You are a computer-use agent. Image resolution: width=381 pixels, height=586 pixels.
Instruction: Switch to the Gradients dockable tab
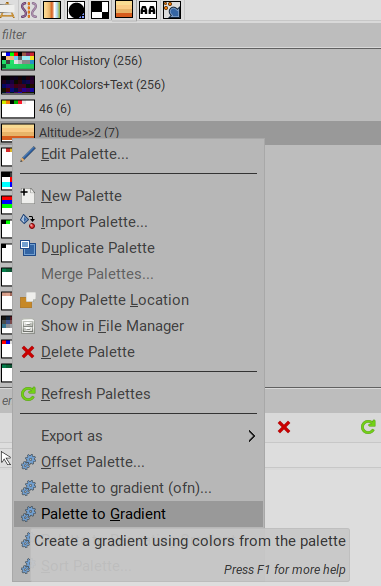click(x=52, y=9)
